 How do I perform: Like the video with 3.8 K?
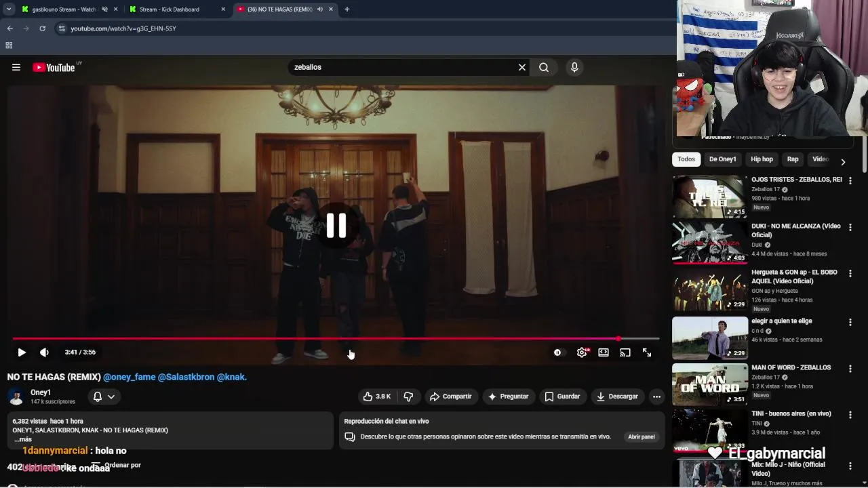click(376, 396)
